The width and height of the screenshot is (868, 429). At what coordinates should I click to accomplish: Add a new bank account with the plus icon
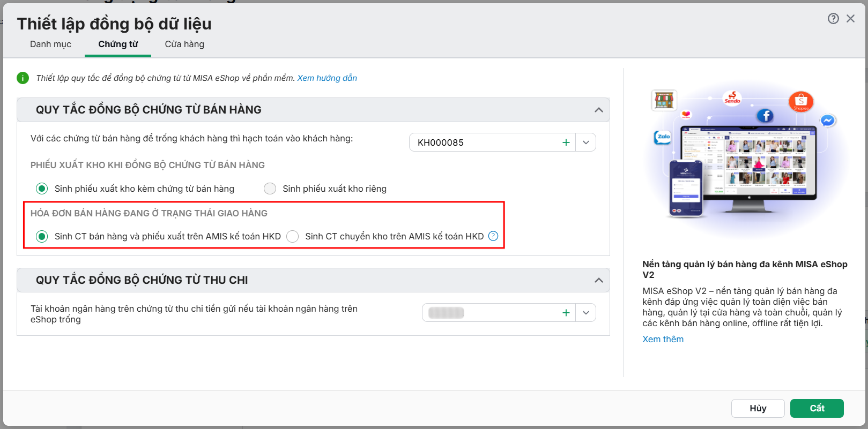coord(566,313)
